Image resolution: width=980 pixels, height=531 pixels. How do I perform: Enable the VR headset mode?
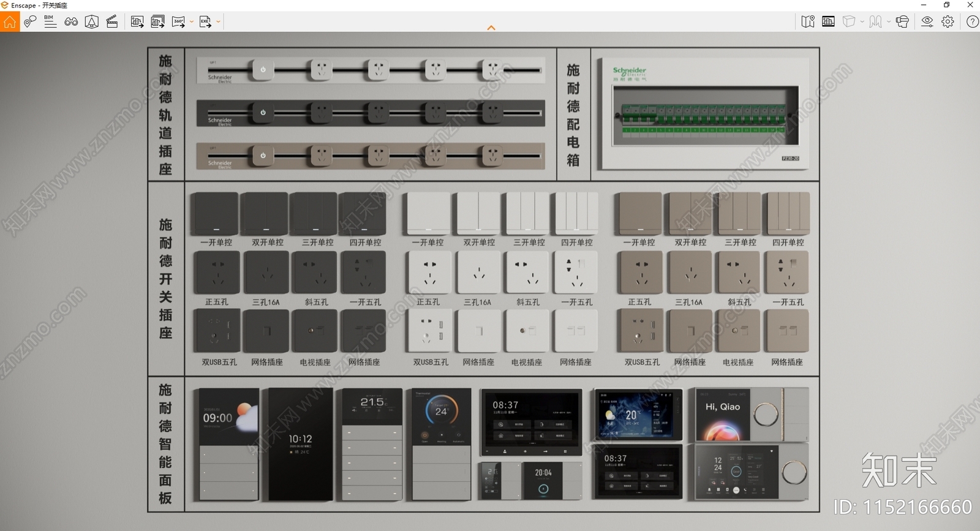(902, 22)
